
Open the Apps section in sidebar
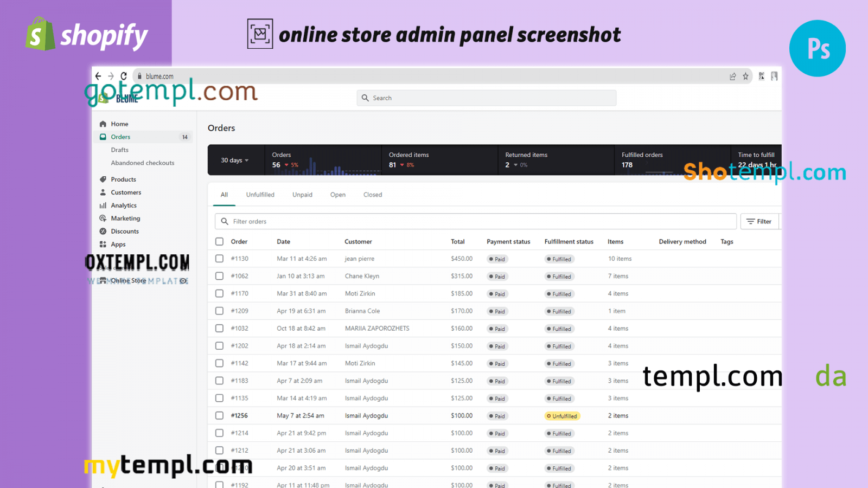click(x=118, y=245)
